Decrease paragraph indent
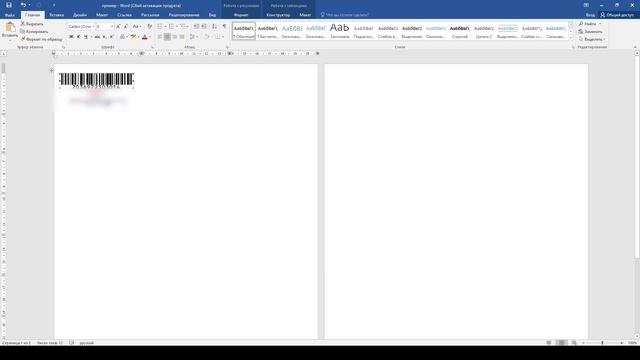Image resolution: width=640 pixels, height=360 pixels. click(196, 27)
